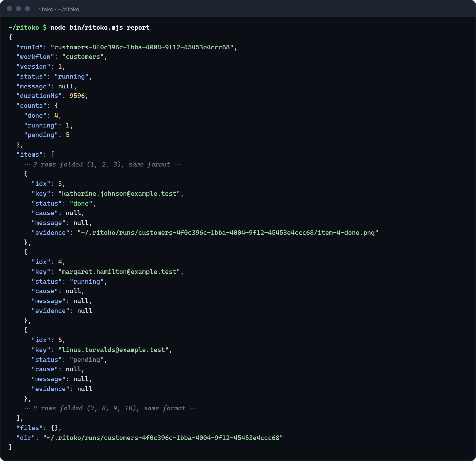The height and width of the screenshot is (461, 476).
Task: Close the terminal window with first titlebar dot
Action: click(9, 9)
